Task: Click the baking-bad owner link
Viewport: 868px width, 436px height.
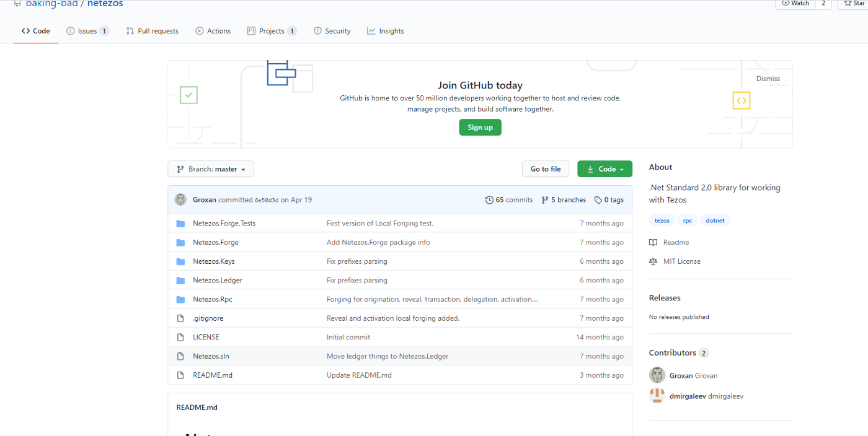Action: click(x=51, y=4)
